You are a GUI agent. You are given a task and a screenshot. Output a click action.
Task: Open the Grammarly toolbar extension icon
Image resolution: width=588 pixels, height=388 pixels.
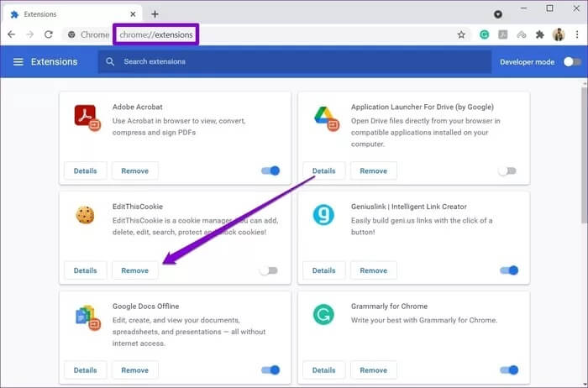[484, 35]
